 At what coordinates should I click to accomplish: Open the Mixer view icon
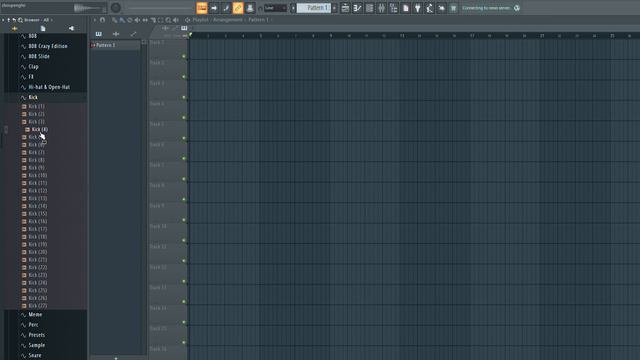click(x=381, y=8)
